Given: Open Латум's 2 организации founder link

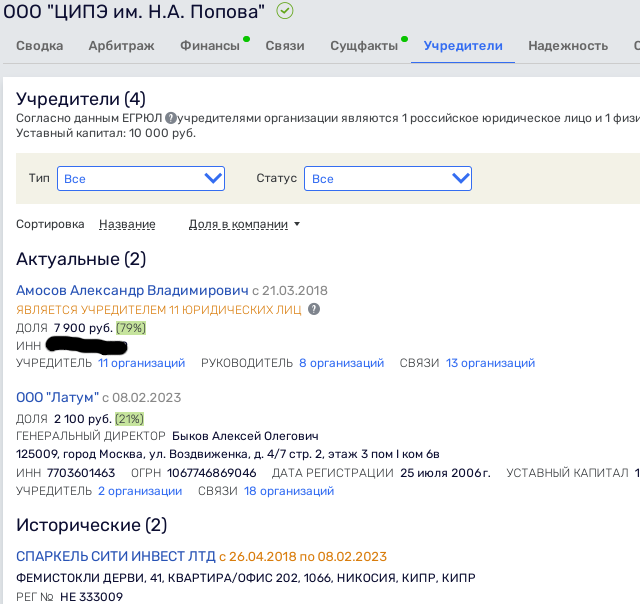Looking at the screenshot, I should [140, 491].
